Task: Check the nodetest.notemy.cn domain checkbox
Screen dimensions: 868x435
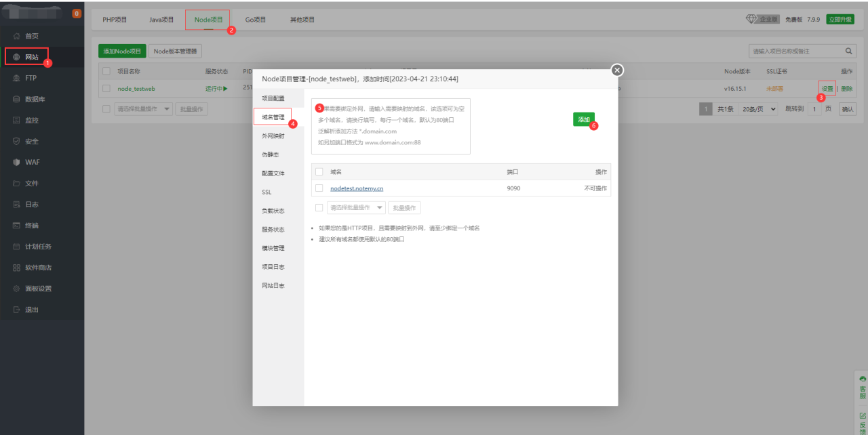Action: [x=319, y=188]
